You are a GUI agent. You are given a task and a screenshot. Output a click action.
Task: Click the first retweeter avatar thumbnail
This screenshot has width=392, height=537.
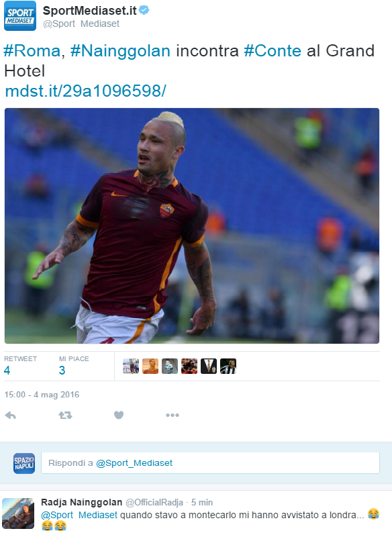pyautogui.click(x=131, y=366)
